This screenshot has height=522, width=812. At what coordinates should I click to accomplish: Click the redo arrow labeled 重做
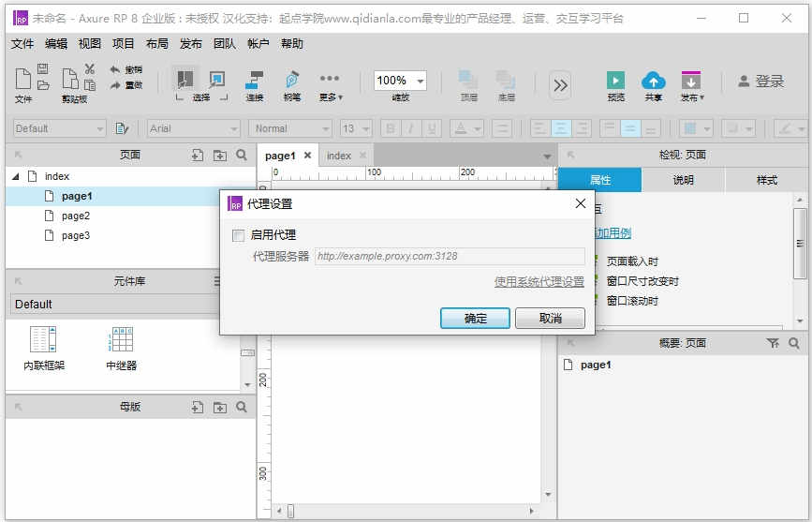point(125,85)
